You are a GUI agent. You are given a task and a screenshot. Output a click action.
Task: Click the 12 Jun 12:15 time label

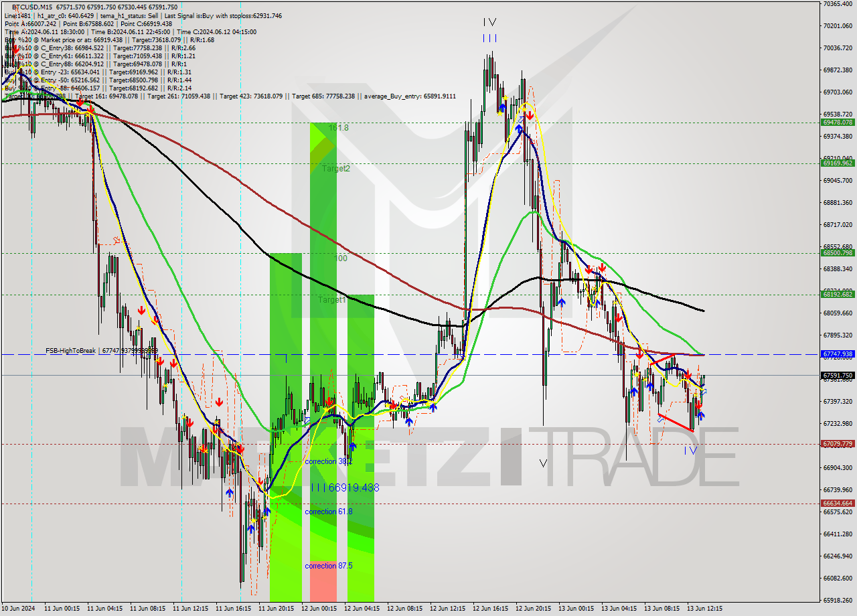[x=447, y=609]
